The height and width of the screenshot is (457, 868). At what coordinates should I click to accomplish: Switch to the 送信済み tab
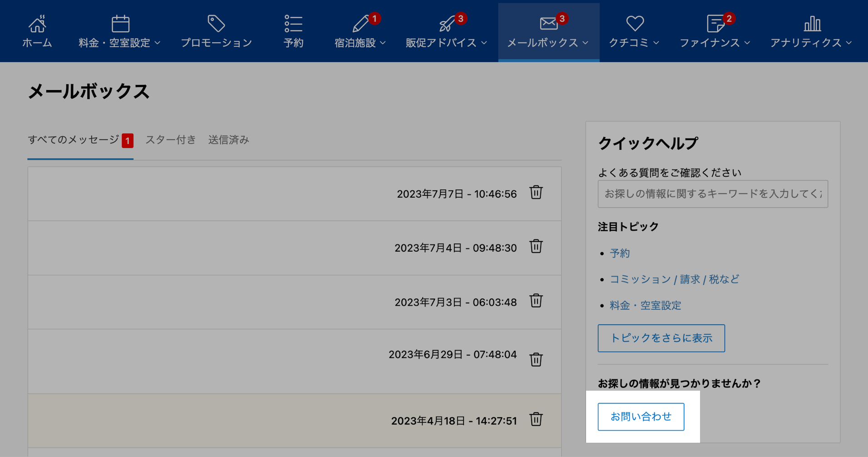228,140
